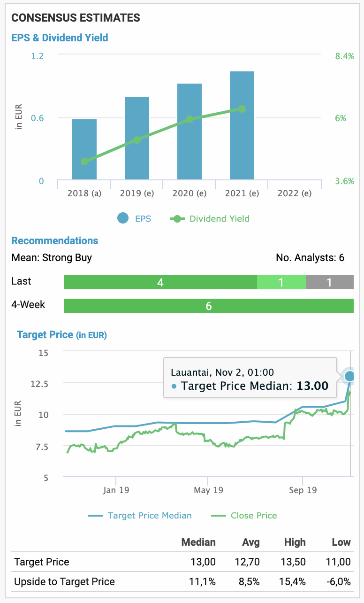Click the light green Last segment showing 1
This screenshot has height=603, width=364.
tap(281, 282)
